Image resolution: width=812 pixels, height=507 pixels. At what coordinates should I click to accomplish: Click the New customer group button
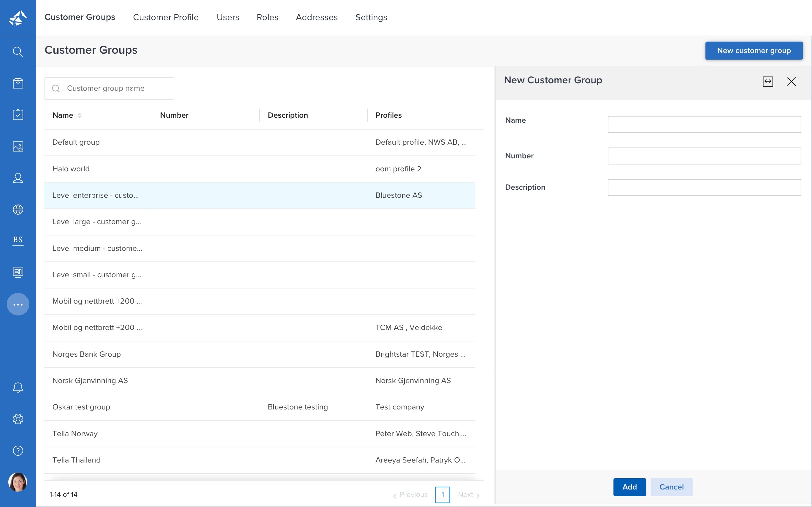pyautogui.click(x=754, y=51)
